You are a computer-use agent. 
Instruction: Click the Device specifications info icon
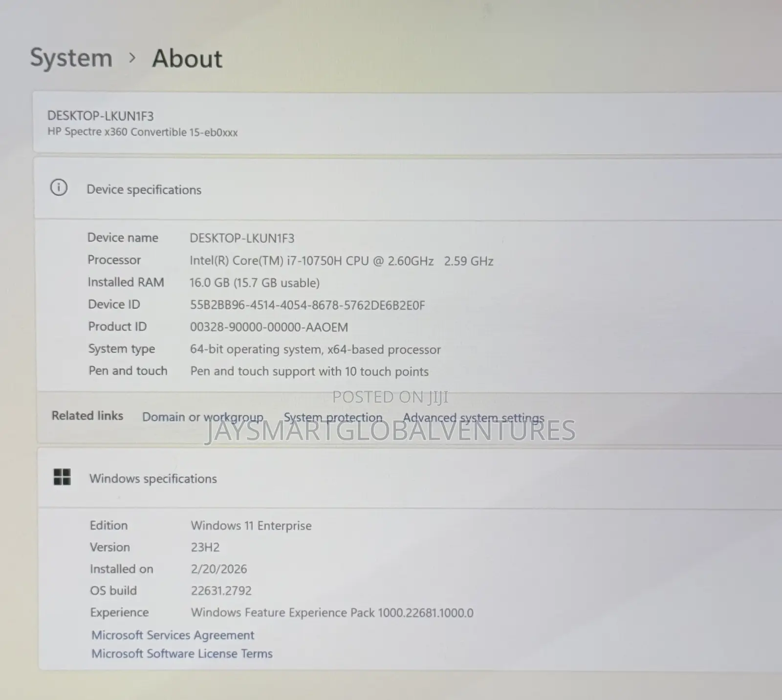59,188
